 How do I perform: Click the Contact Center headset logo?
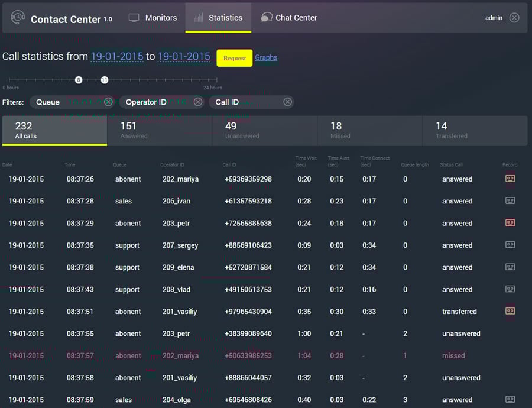(18, 18)
